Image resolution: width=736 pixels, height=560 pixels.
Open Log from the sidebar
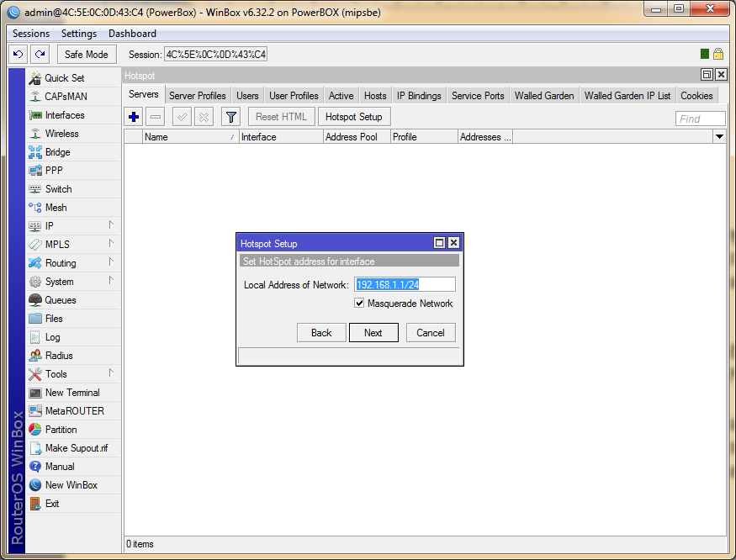pyautogui.click(x=52, y=337)
